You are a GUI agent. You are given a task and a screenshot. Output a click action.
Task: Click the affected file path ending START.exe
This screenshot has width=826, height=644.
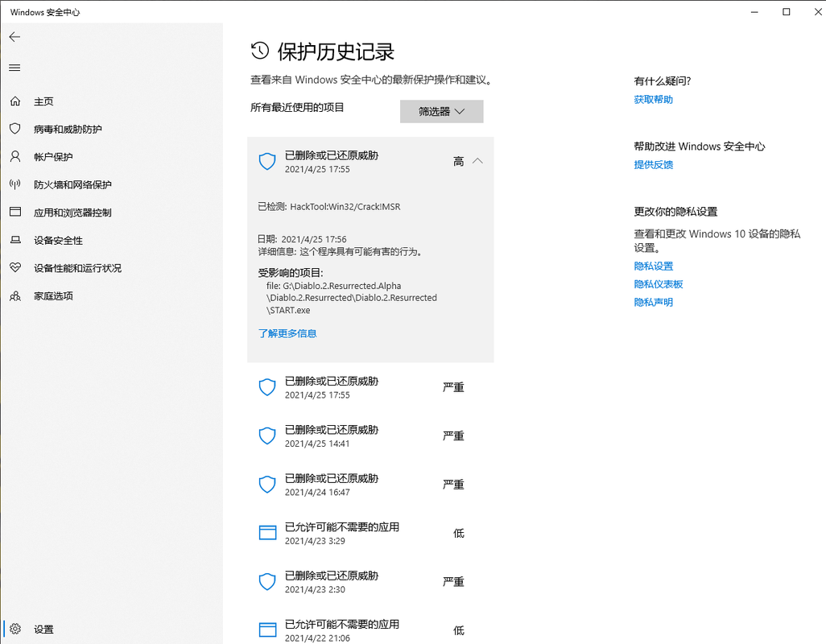[351, 298]
